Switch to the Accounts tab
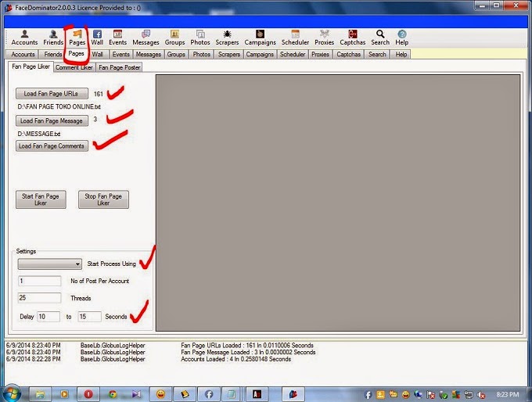The height and width of the screenshot is (402, 532). coord(23,54)
